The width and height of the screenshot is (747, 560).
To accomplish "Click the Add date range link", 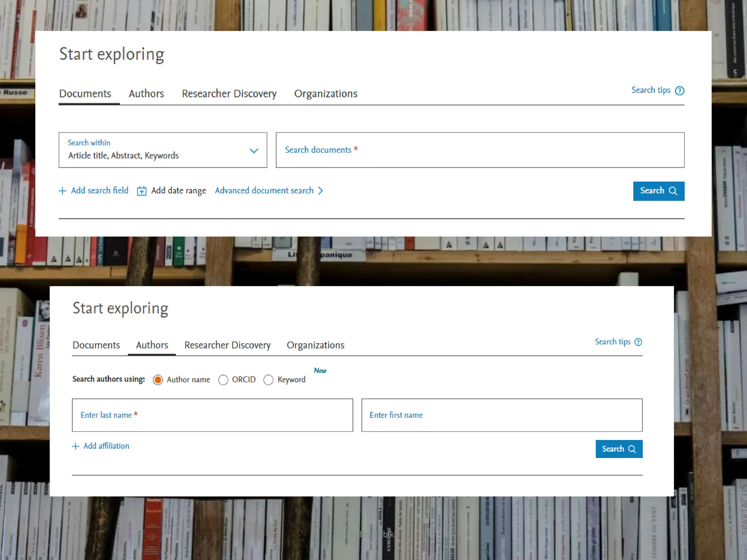I will coord(178,191).
